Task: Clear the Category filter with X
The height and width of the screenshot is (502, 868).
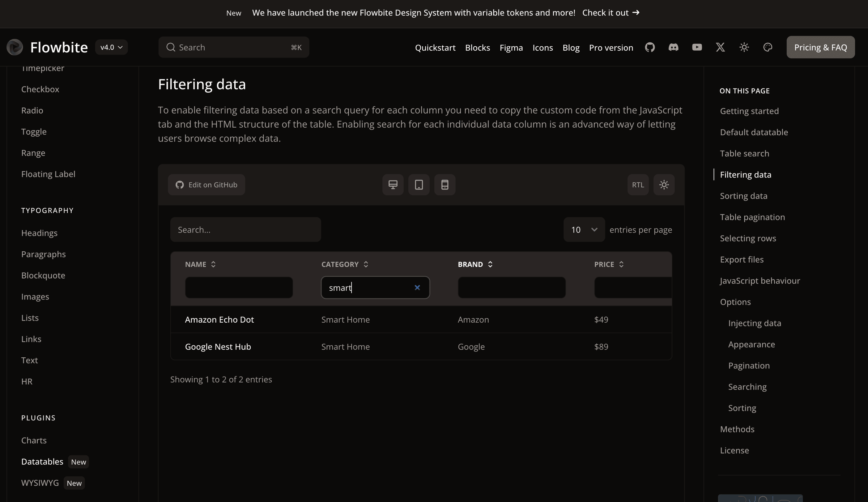Action: coord(417,288)
